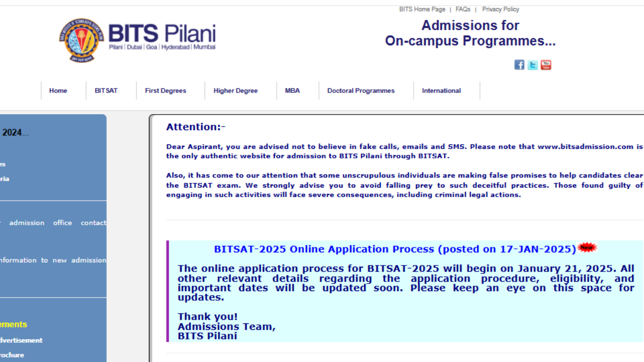Open the Privacy Policy link
This screenshot has width=644, height=362.
(500, 9)
